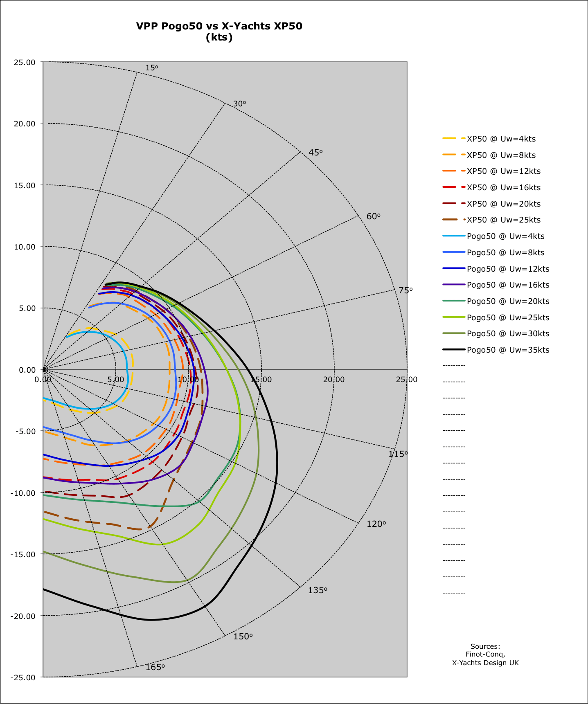Click the 20.00 label on horizontal axis
Image resolution: width=588 pixels, height=704 pixels.
334,380
